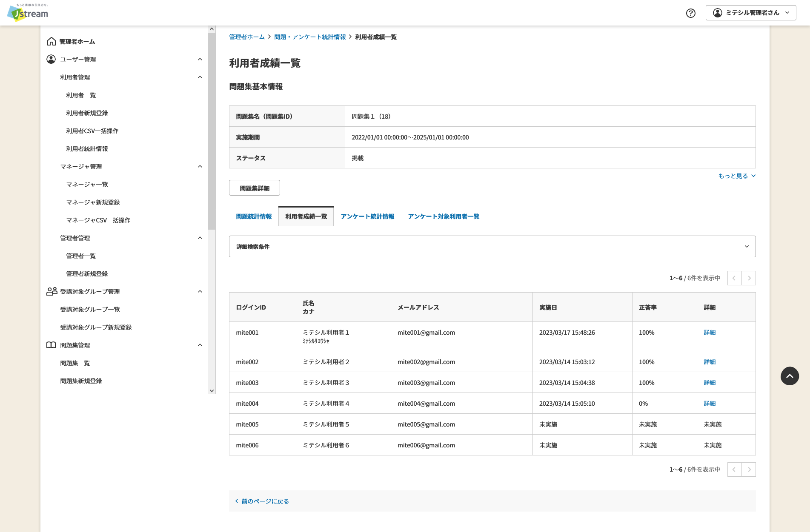810x532 pixels.
Task: Open マネージャ新規登録 in sidebar
Action: coord(93,202)
